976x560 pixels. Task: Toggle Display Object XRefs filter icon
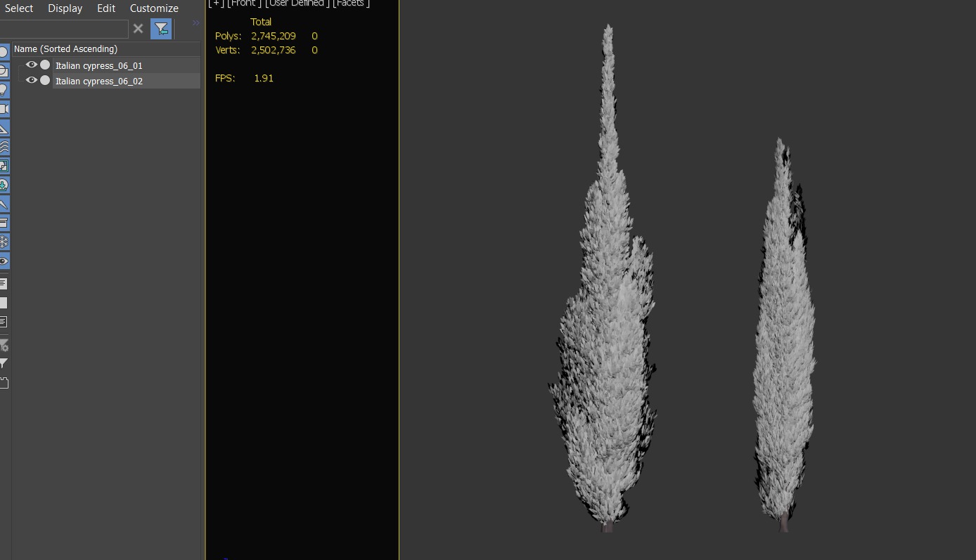[4, 185]
